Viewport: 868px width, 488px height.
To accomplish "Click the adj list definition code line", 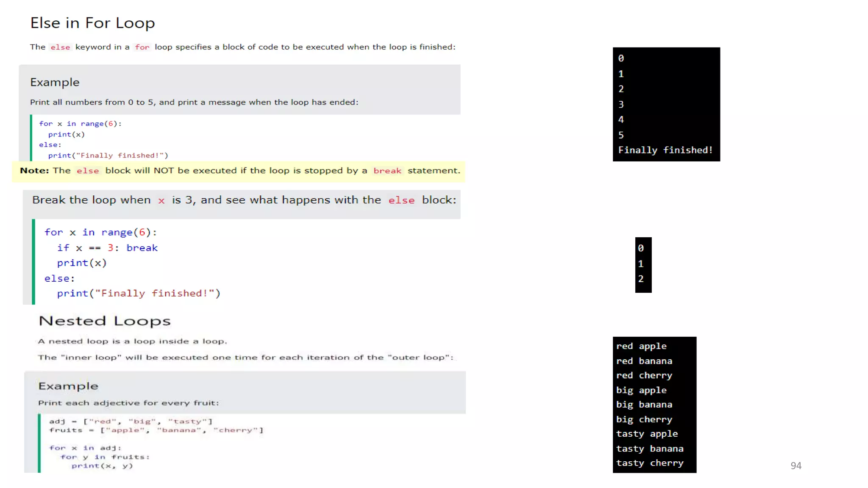I will [x=131, y=421].
